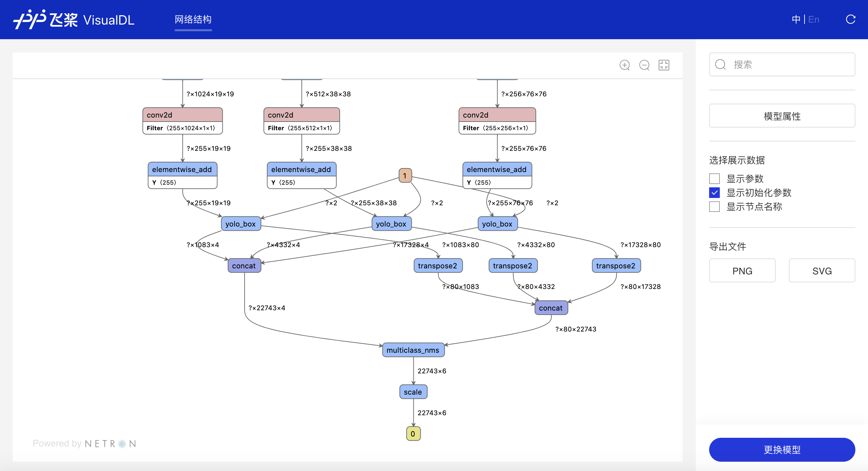Click the search magnifier icon
The height and width of the screenshot is (471, 868).
[x=720, y=64]
